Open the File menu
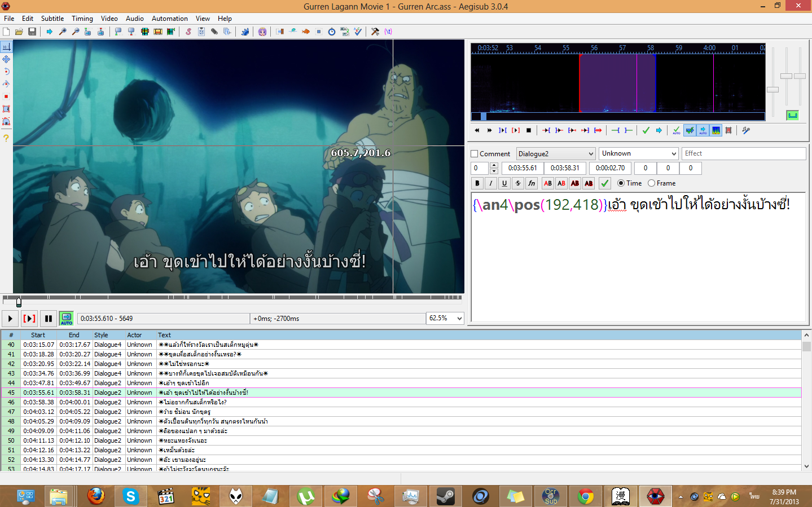The height and width of the screenshot is (507, 812). click(x=9, y=19)
